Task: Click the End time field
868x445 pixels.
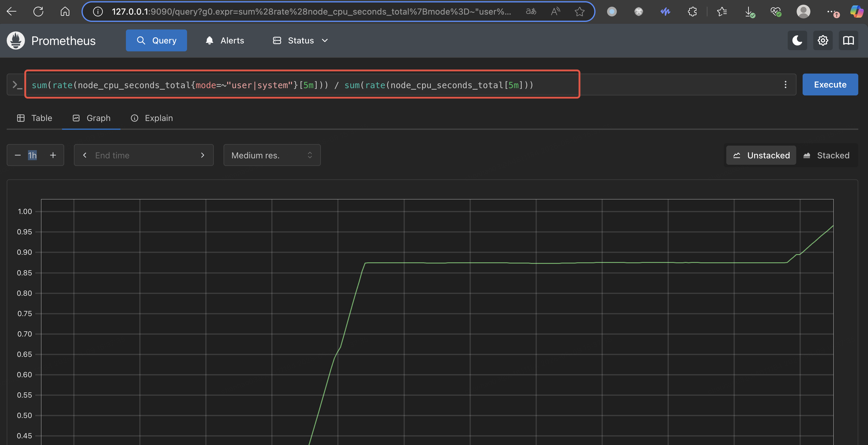Action: pyautogui.click(x=144, y=155)
